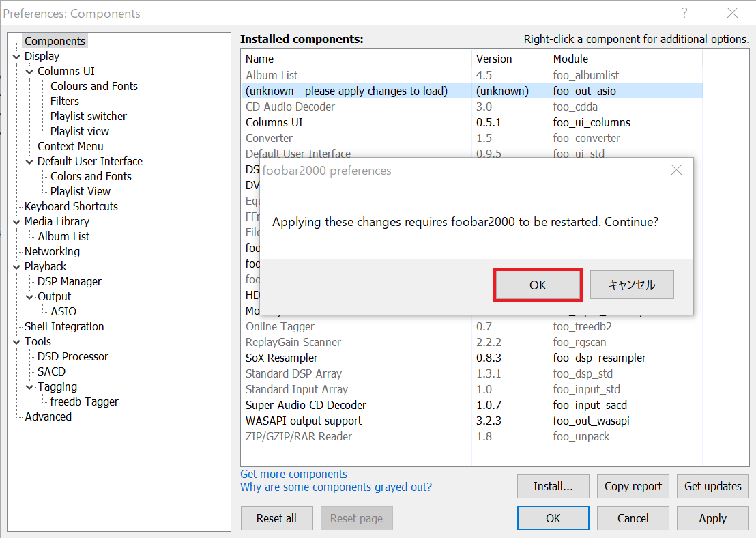Viewport: 756px width, 538px height.
Task: Confirm restart with OK in foobar2000 dialog
Action: [x=538, y=285]
